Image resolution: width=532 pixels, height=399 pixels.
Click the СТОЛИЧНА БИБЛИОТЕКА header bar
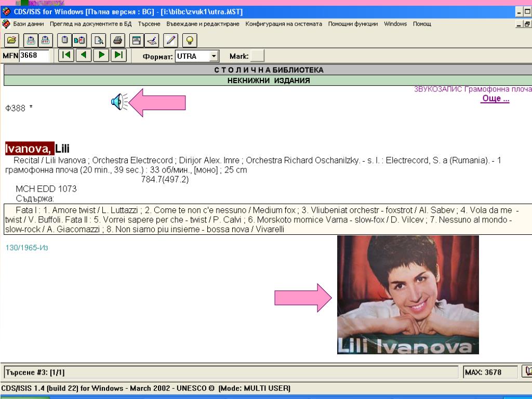click(268, 70)
